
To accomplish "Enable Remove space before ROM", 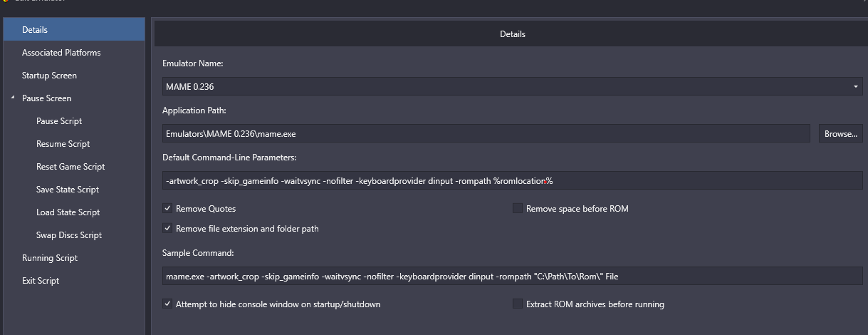I will point(518,209).
